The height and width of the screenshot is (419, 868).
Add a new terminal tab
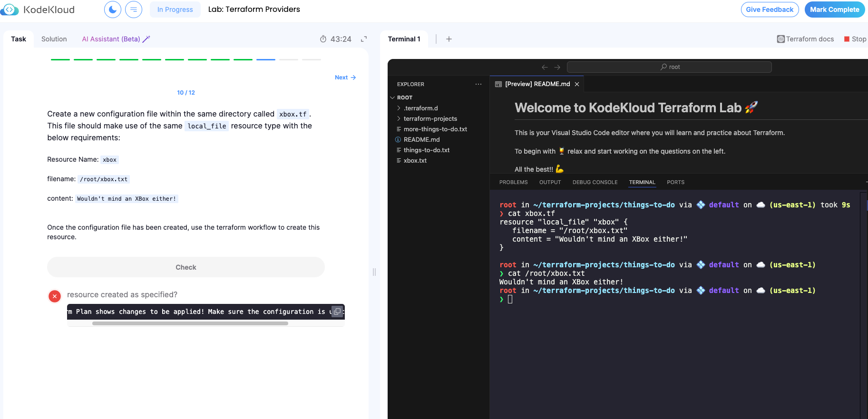[449, 39]
